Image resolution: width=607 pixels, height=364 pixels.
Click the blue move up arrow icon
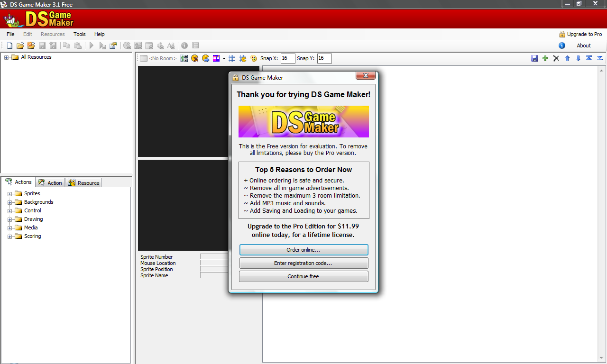567,58
